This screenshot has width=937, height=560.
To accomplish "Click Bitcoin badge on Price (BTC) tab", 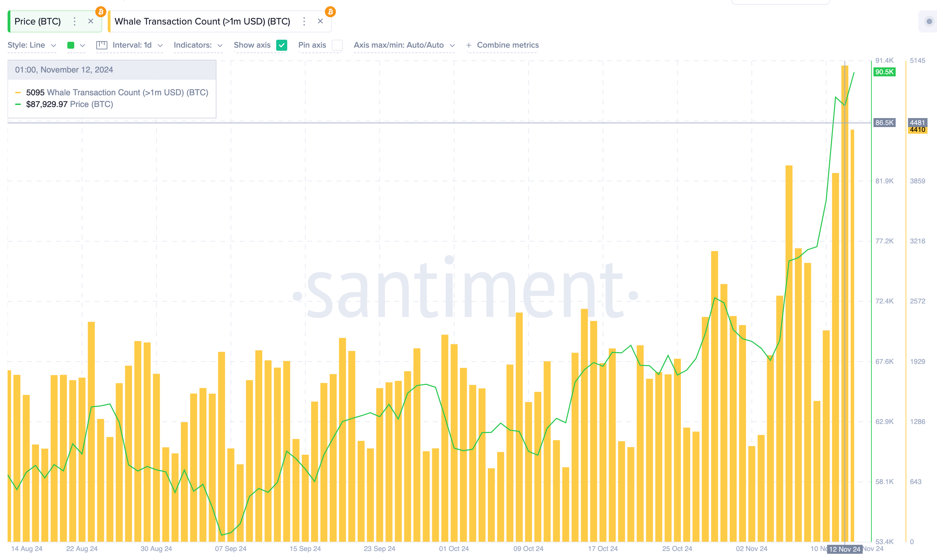I will click(x=100, y=12).
